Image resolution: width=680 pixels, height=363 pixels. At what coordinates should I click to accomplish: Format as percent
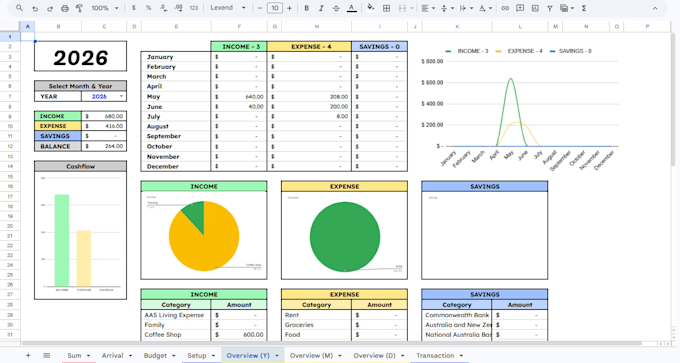[148, 8]
